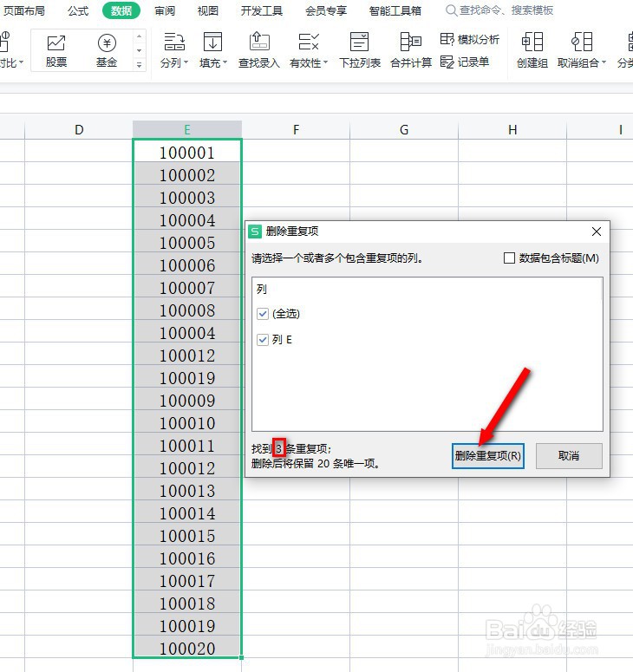633x672 pixels.
Task: Click the cell containing 100010
Action: click(x=187, y=423)
